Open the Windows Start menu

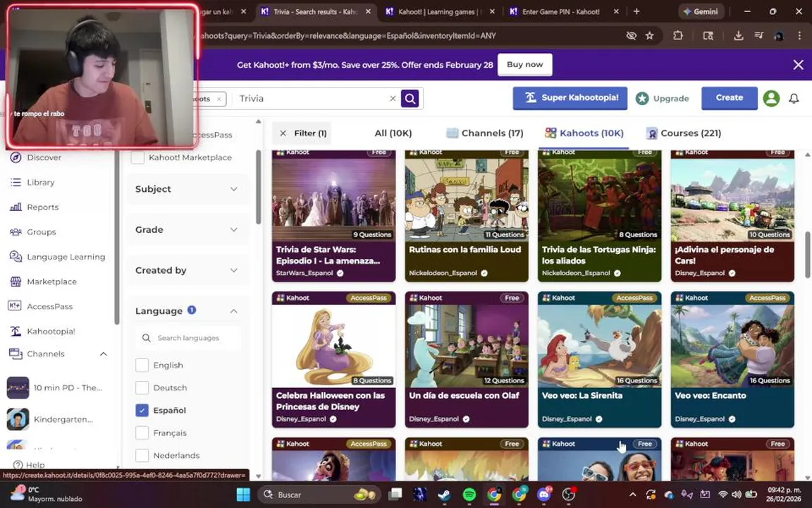[243, 495]
